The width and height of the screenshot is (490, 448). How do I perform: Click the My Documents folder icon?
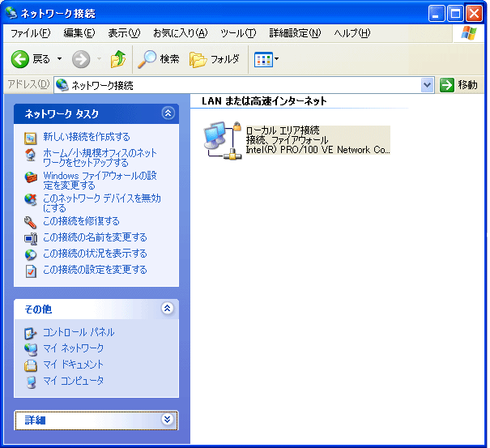[x=31, y=365]
